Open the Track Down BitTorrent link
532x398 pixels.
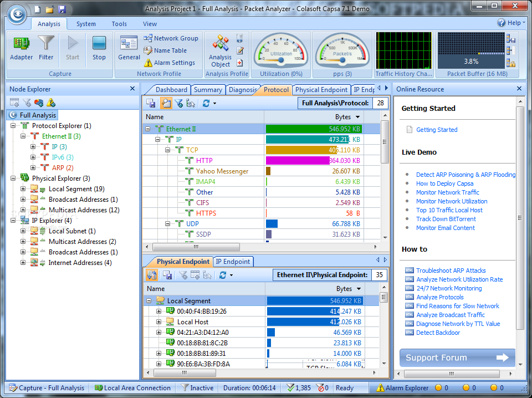pyautogui.click(x=446, y=219)
